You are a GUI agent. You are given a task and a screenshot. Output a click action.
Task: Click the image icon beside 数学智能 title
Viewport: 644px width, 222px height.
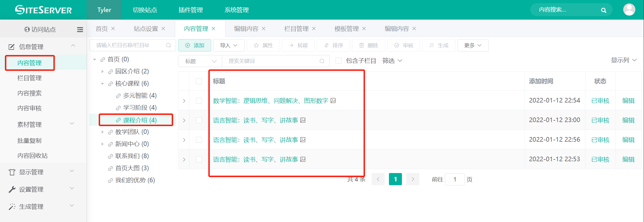tap(333, 100)
